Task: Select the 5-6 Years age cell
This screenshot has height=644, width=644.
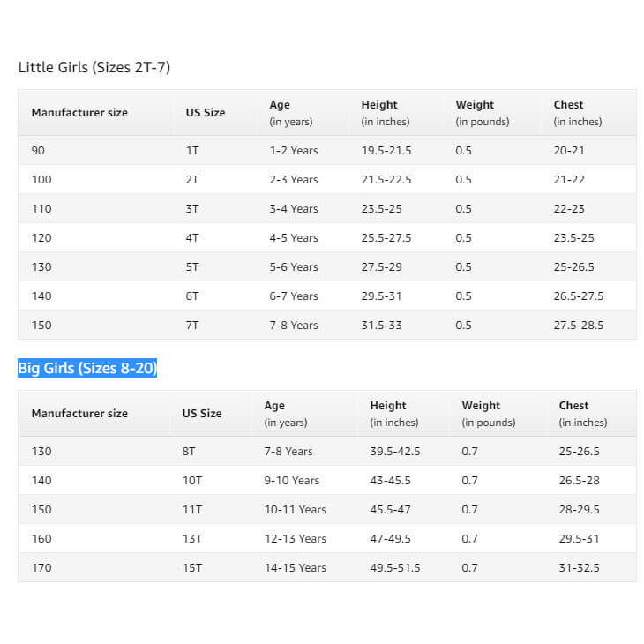Action: tap(294, 267)
